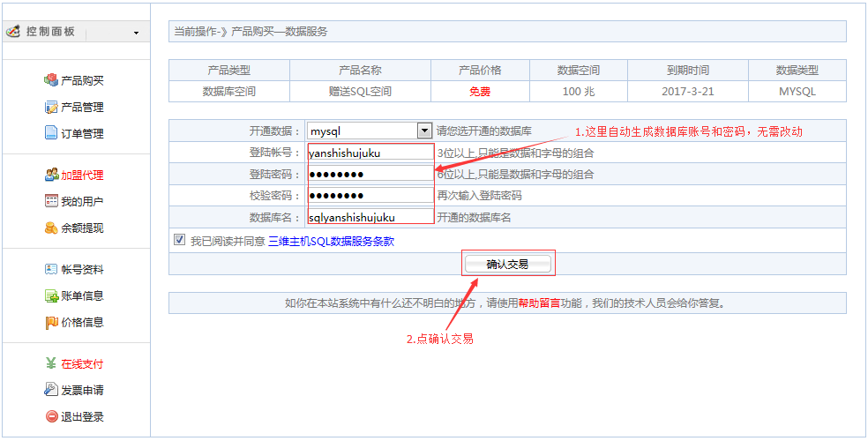Go to 在线支付 menu item
Image resolution: width=868 pixels, height=441 pixels.
[81, 363]
